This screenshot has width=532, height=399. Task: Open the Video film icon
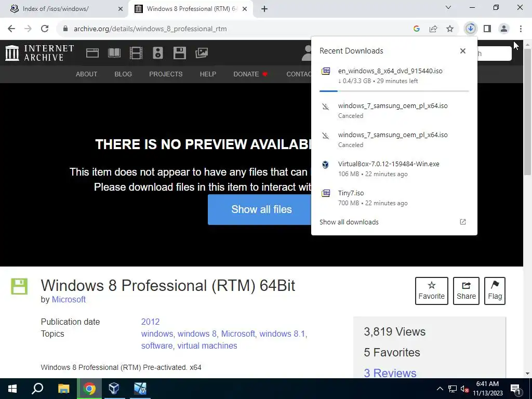pos(136,53)
